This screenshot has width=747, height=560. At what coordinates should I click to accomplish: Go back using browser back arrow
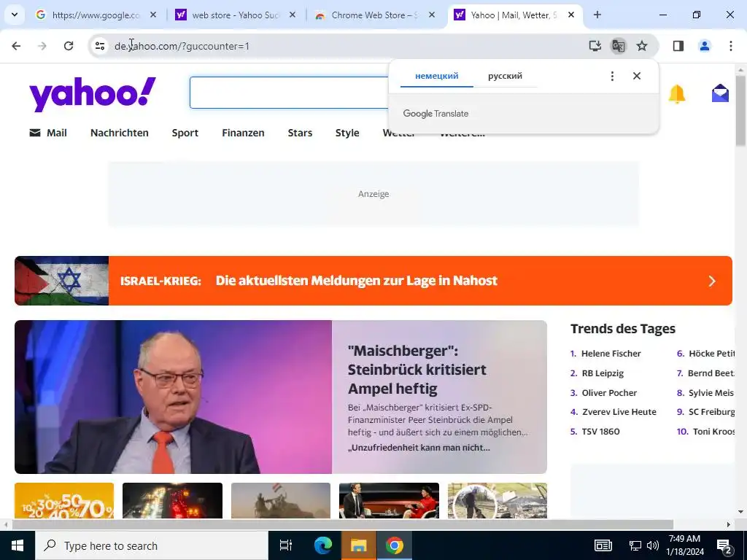point(16,46)
